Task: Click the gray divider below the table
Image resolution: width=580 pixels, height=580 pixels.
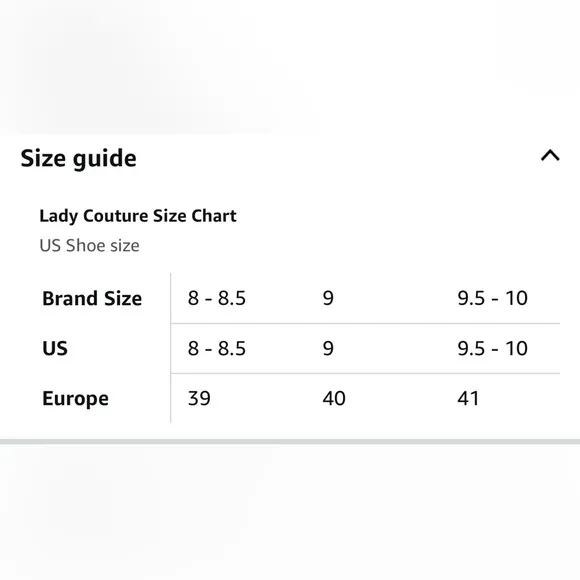Action: click(290, 442)
